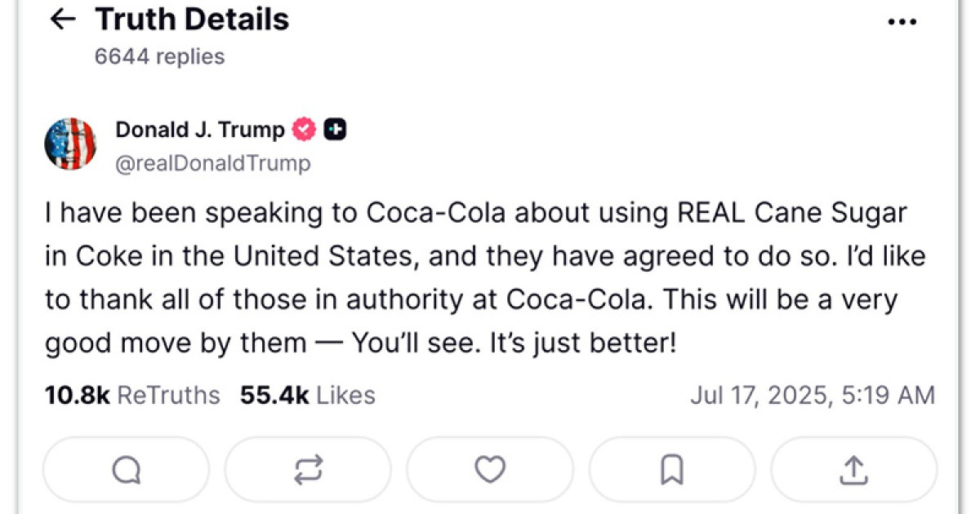Viewport: 980px width, 514px height.
Task: Bookmark this post
Action: point(672,469)
